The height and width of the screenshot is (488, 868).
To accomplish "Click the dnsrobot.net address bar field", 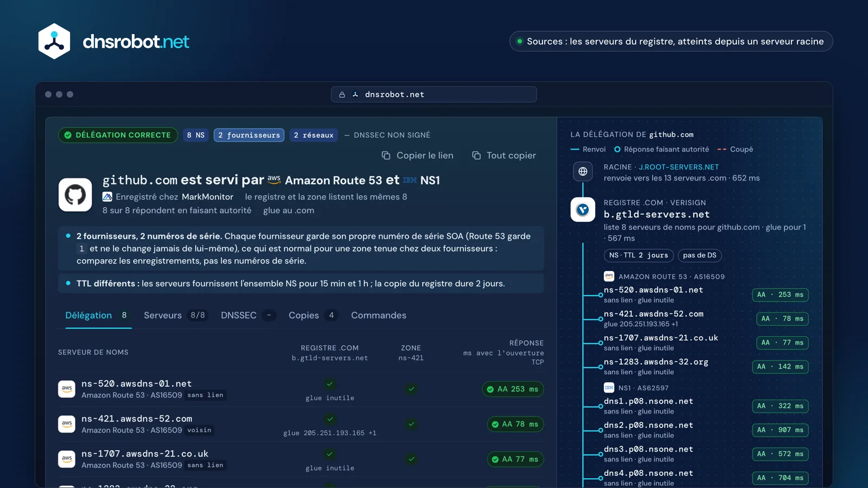I will click(x=434, y=94).
